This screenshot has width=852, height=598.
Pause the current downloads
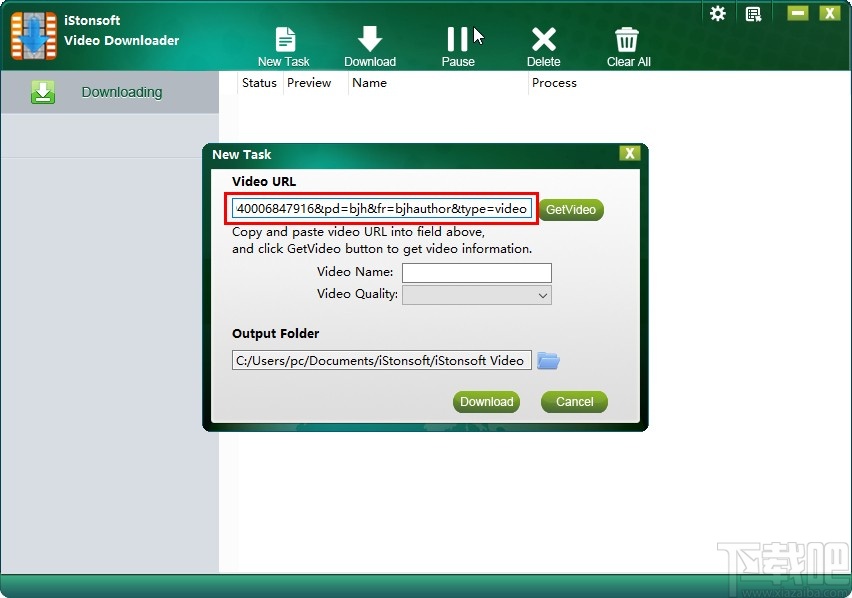(457, 43)
